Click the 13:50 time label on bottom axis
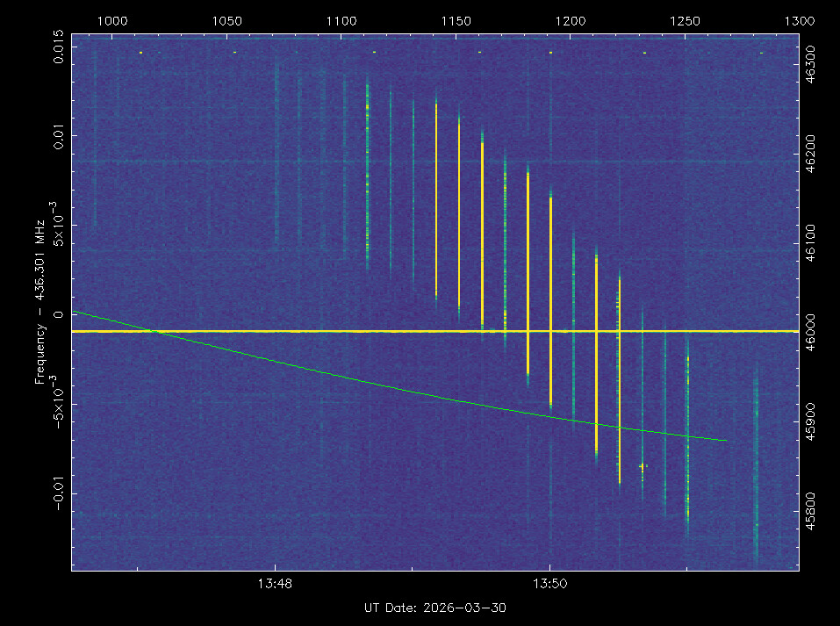840x626 pixels. coord(549,583)
